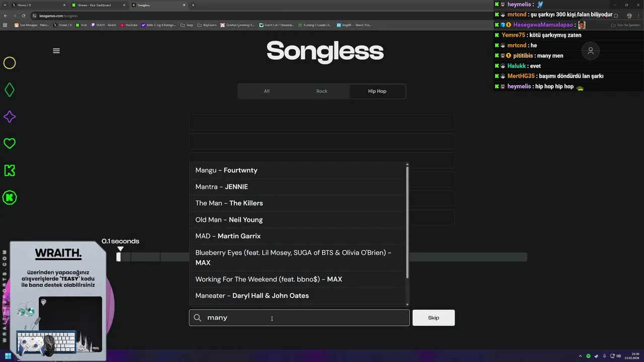
Task: Close the Songless browser tab
Action: click(184, 5)
